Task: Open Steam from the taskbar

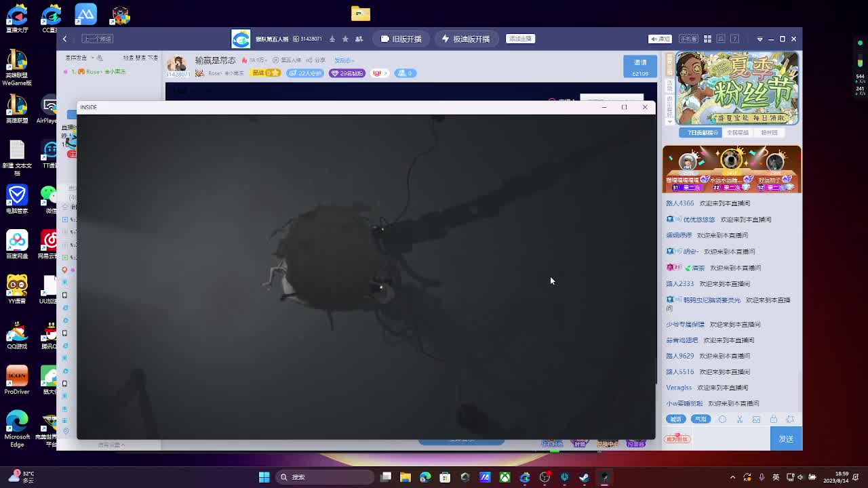Action: pos(584,477)
